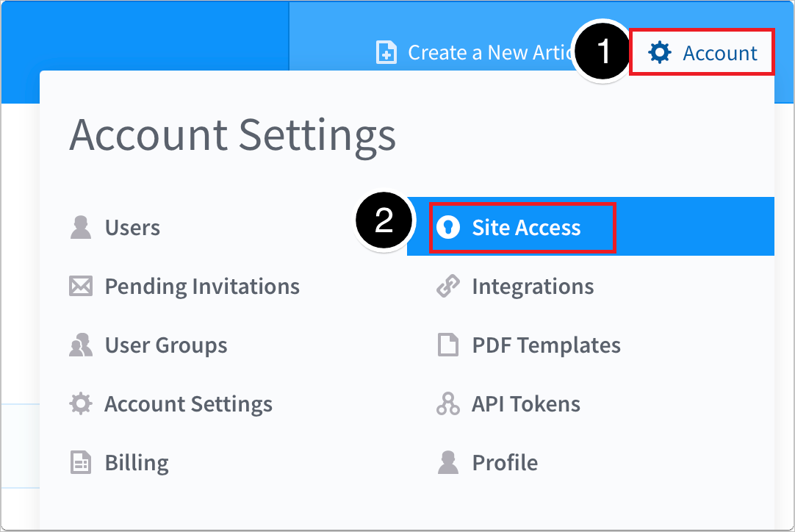Open User Groups
Screen dimensions: 795x532
tap(166, 345)
